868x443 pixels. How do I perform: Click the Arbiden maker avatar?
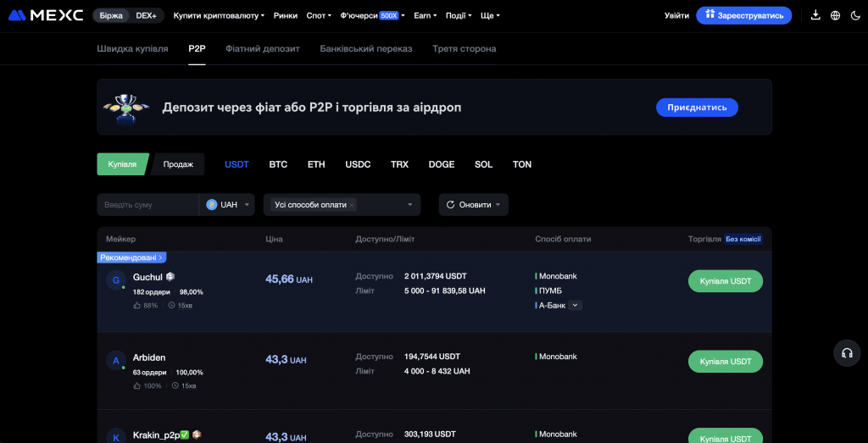coord(116,362)
